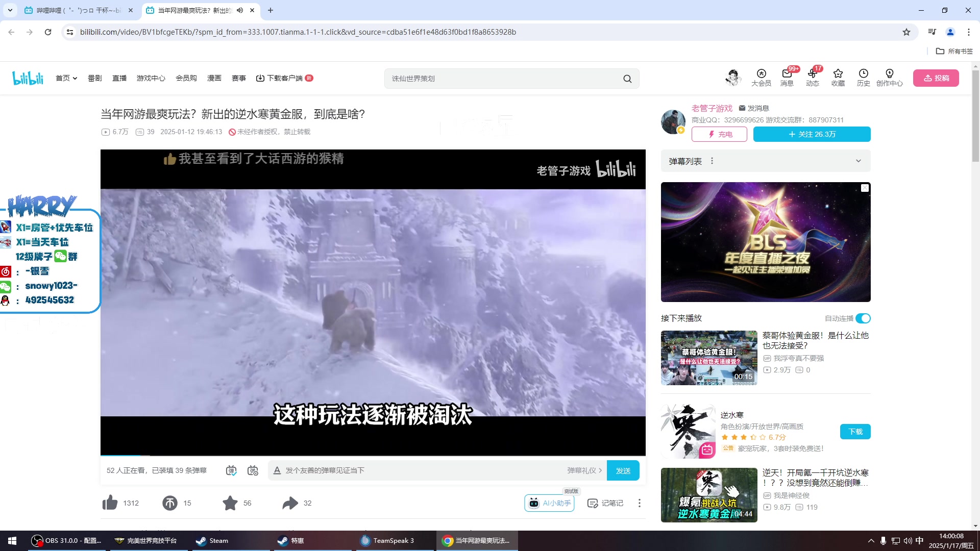Open the 收藏 favorites star icon

click(838, 78)
